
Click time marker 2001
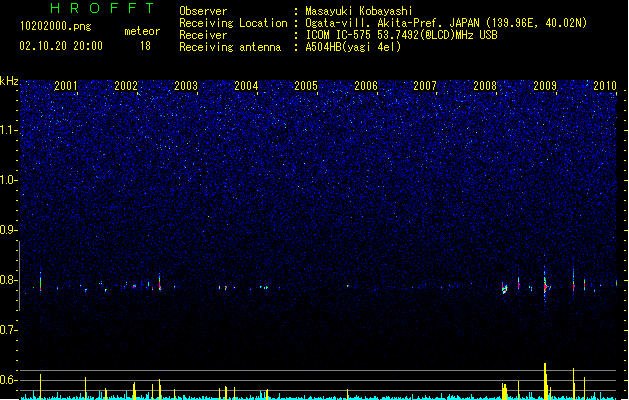66,86
